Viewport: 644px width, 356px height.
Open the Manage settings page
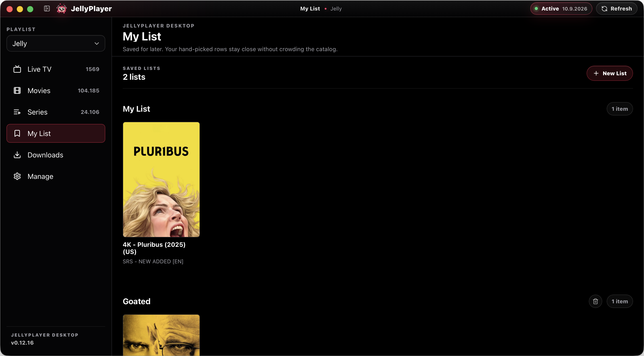tap(56, 176)
